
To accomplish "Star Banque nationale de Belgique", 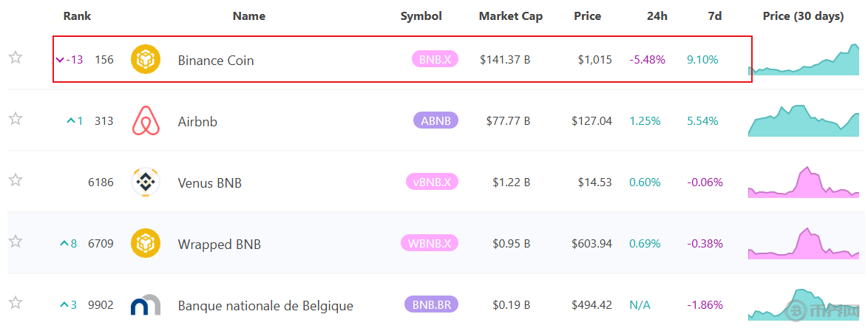I will [16, 303].
